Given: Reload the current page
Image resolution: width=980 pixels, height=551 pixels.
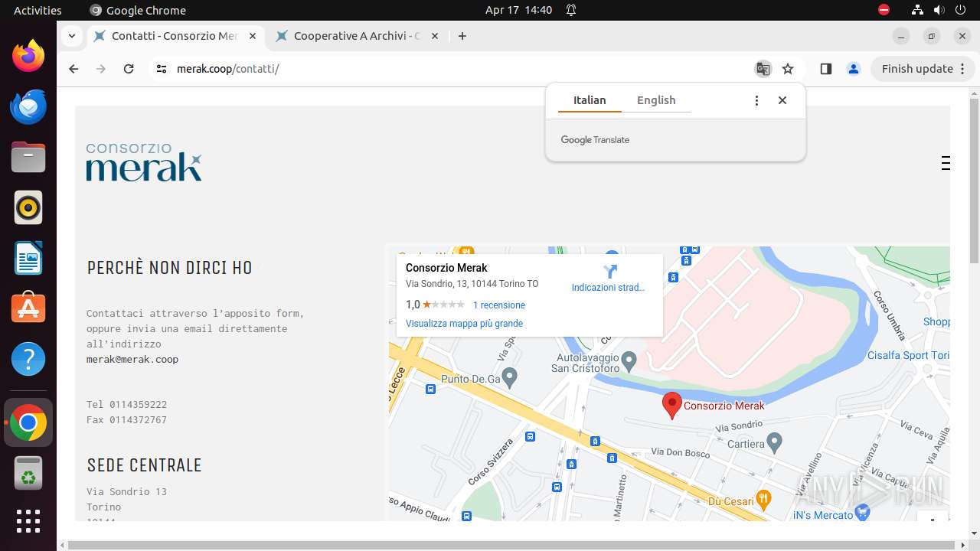Looking at the screenshot, I should tap(129, 69).
